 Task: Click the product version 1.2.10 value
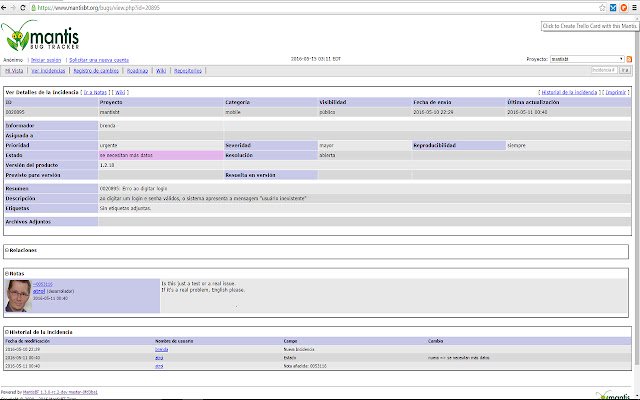click(107, 165)
